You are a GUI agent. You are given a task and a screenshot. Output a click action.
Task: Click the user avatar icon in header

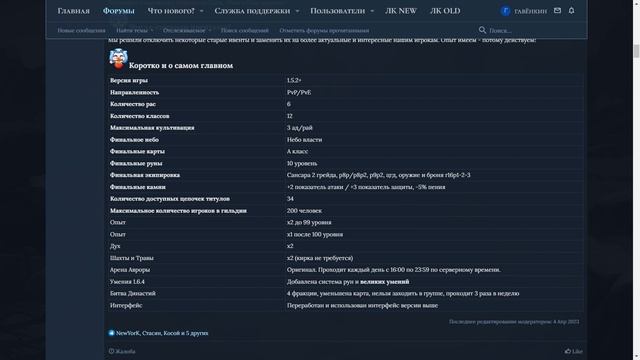tap(505, 11)
